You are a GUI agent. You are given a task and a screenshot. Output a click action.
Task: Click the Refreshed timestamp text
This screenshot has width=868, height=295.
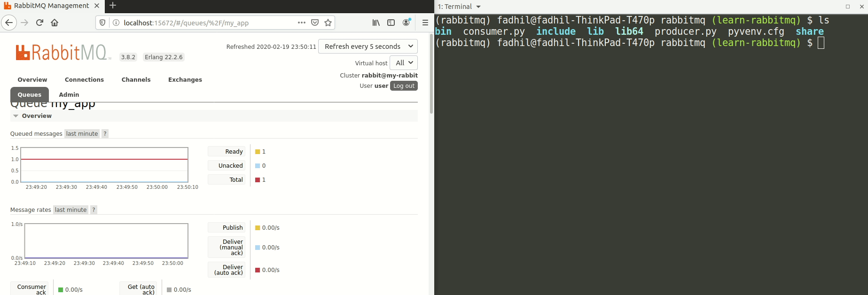tap(271, 47)
